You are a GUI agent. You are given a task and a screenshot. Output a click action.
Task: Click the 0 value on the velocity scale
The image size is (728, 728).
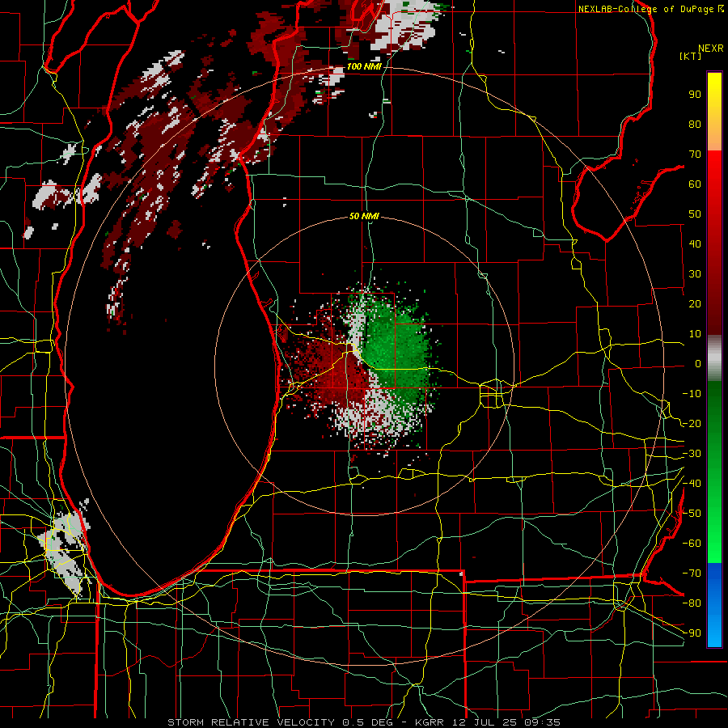(698, 363)
